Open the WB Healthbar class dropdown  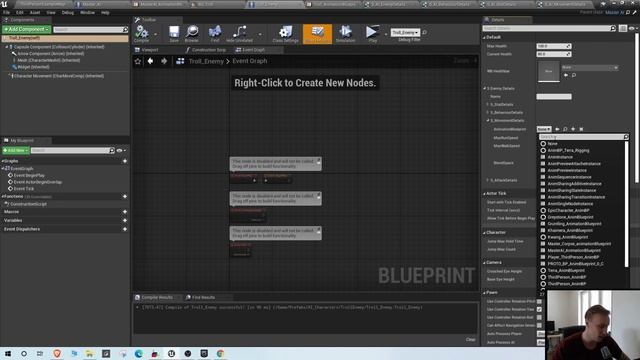[590, 67]
